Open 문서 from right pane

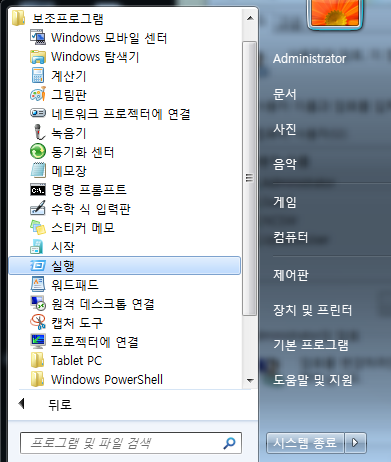(x=285, y=94)
